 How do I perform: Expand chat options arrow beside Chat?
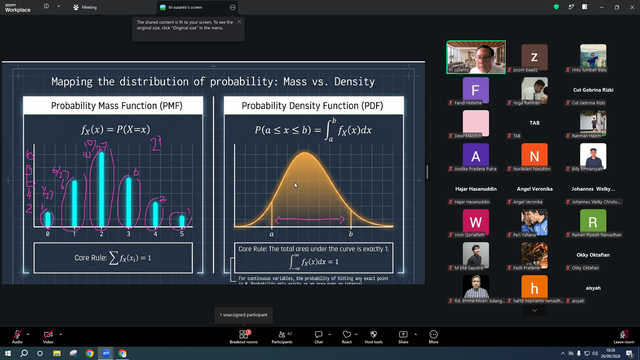(329, 334)
